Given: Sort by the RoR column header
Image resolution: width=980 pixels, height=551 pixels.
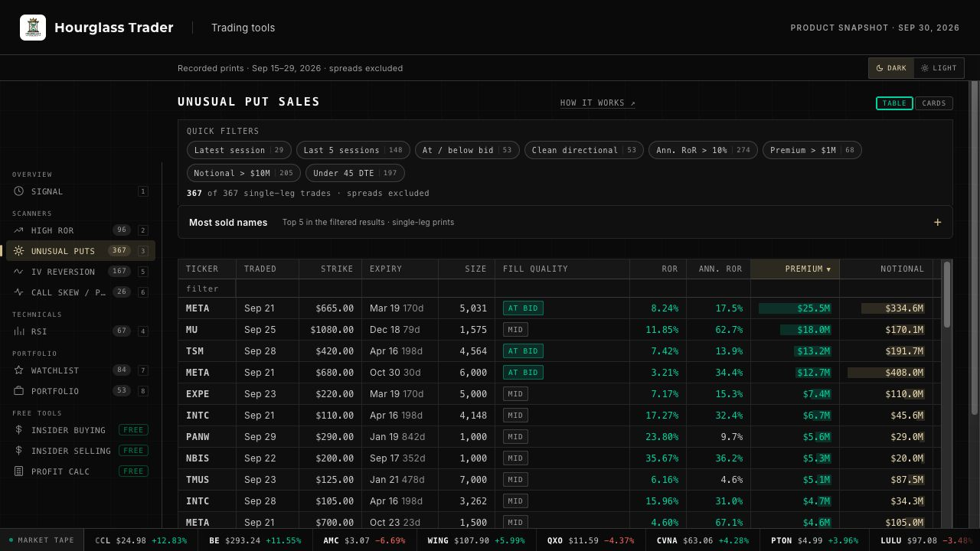Looking at the screenshot, I should click(658, 269).
